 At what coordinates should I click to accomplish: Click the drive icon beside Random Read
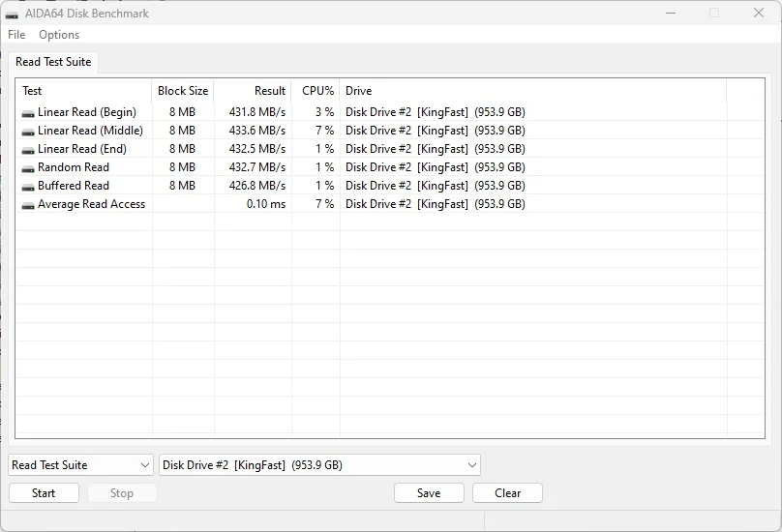click(28, 168)
